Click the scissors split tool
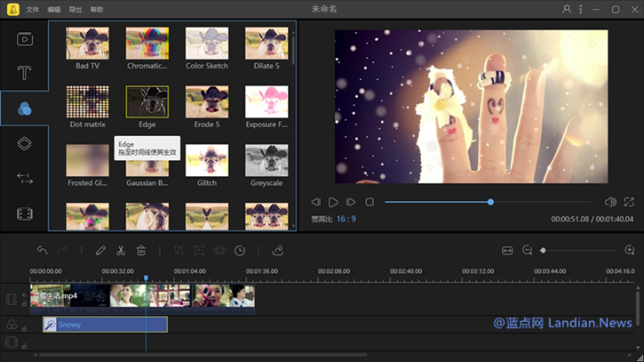Viewport: 644px width, 362px height. (121, 251)
